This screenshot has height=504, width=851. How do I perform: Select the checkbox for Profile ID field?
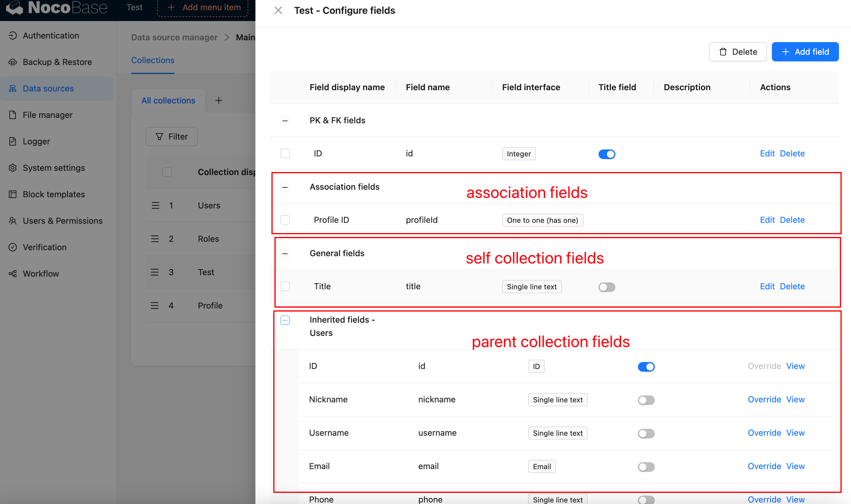[285, 220]
